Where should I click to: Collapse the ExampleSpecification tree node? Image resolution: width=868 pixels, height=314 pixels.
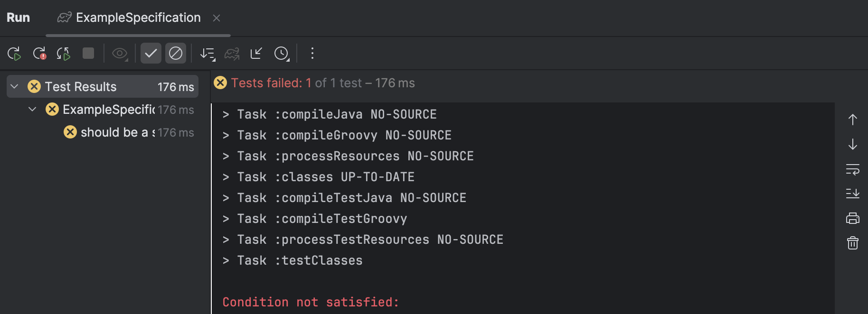[x=32, y=109]
